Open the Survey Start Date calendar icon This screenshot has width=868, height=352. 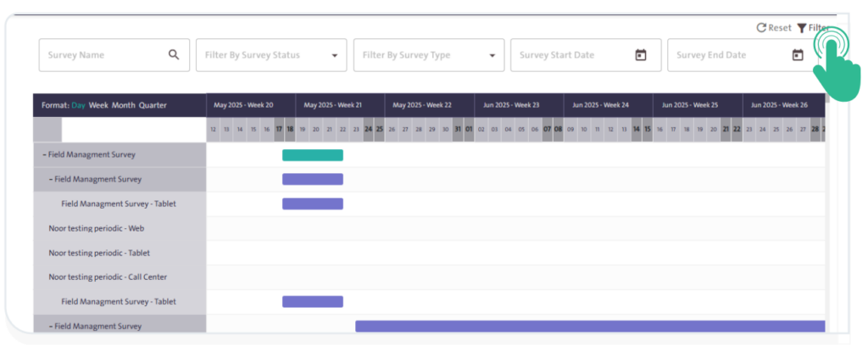641,55
